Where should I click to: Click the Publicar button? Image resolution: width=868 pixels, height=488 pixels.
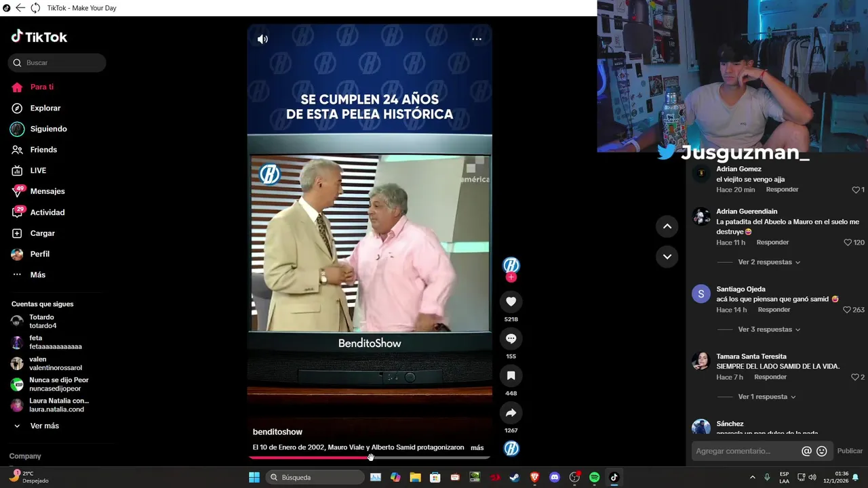(x=850, y=451)
